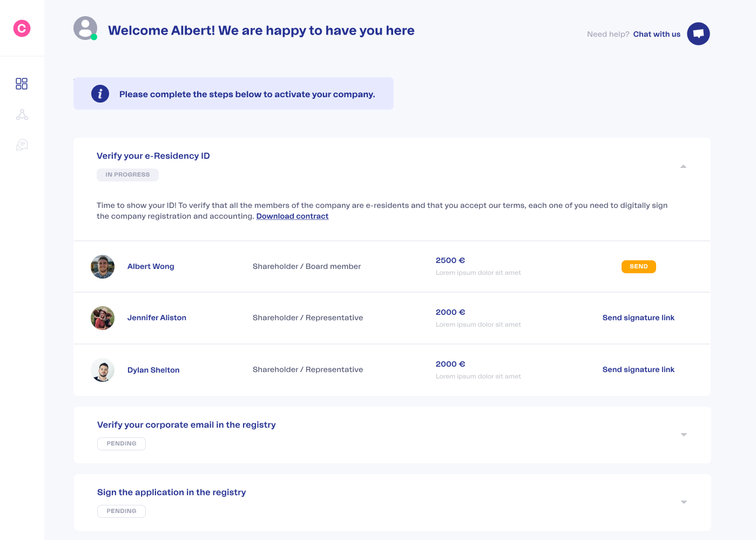Click the 2000 € amount for Jennifer Aliston
Screen dimensions: 756x540
(450, 312)
